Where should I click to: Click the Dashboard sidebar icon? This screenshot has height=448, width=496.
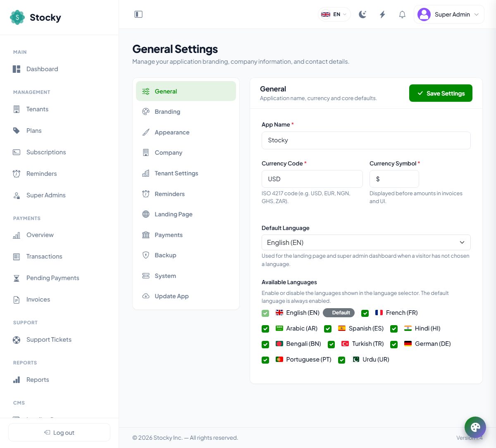(17, 69)
